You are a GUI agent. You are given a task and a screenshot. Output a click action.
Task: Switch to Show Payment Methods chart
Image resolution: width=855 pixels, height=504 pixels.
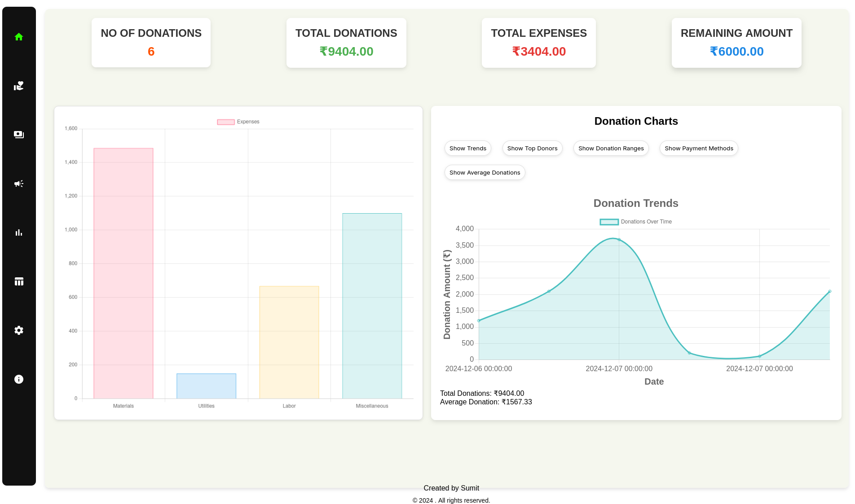[x=699, y=148]
